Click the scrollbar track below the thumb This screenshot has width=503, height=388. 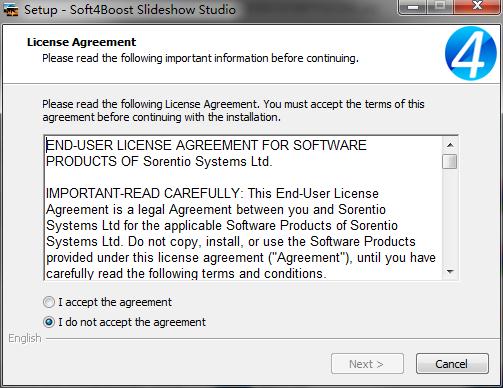[450, 217]
